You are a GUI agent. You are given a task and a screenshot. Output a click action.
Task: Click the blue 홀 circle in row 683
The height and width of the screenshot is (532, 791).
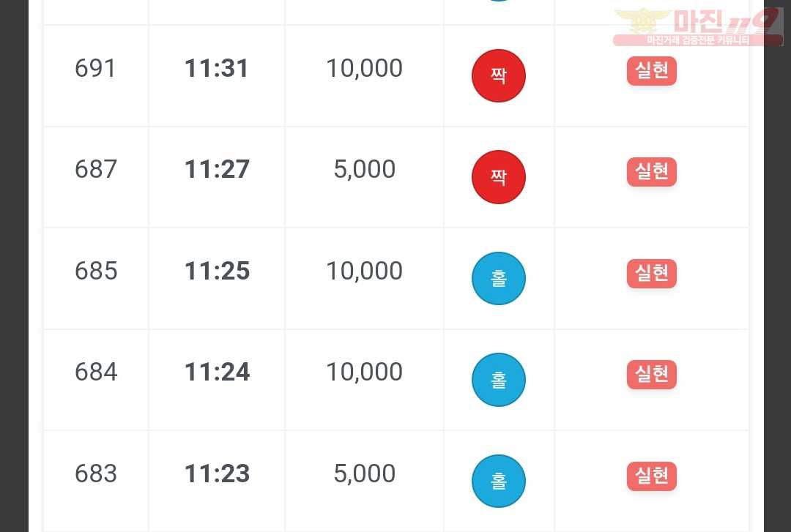[499, 481]
